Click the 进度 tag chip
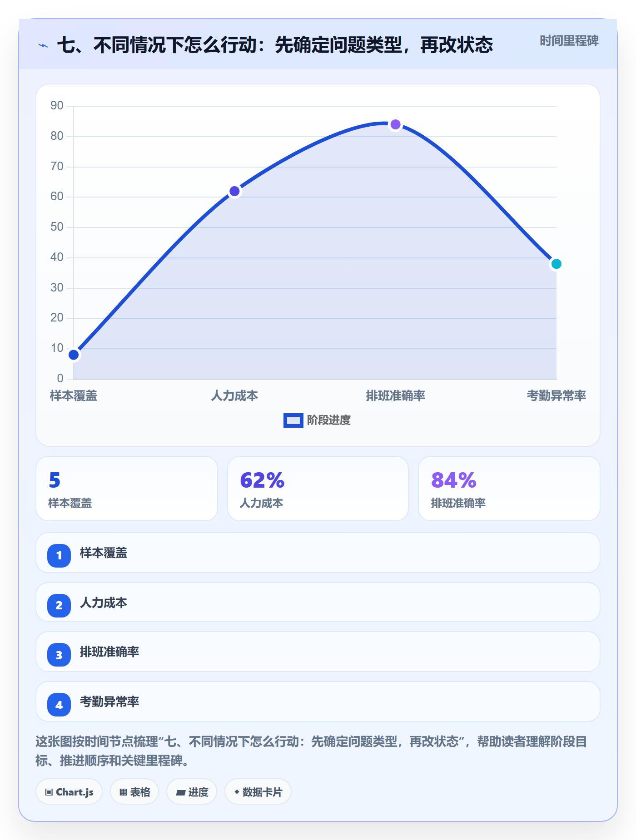The width and height of the screenshot is (636, 840). pyautogui.click(x=192, y=792)
